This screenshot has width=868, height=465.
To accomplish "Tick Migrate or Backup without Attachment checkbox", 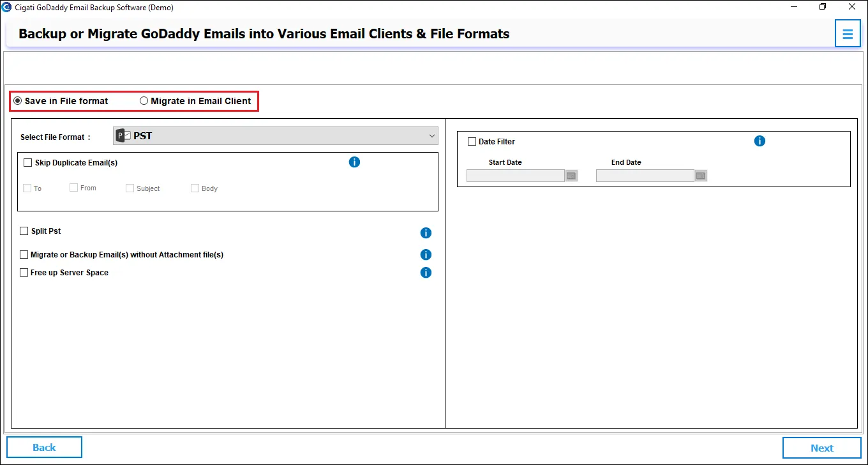I will pos(24,255).
